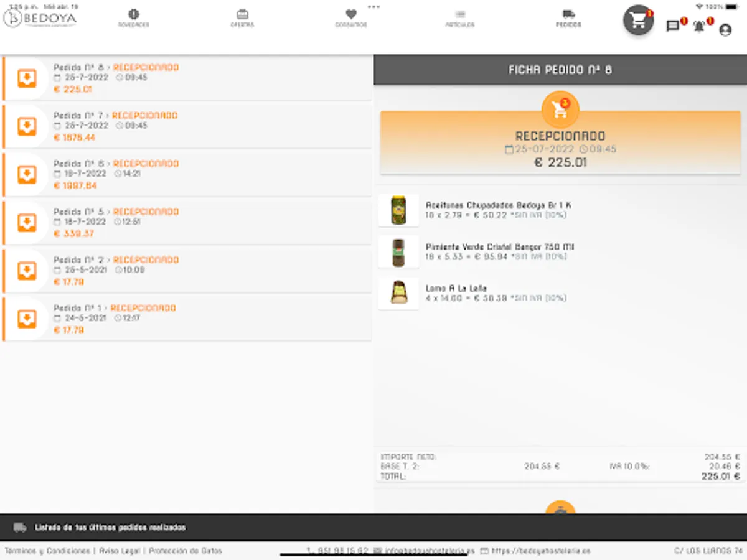Image resolution: width=747 pixels, height=560 pixels.
Task: Click the truck icon in bottom status bar
Action: (20, 528)
